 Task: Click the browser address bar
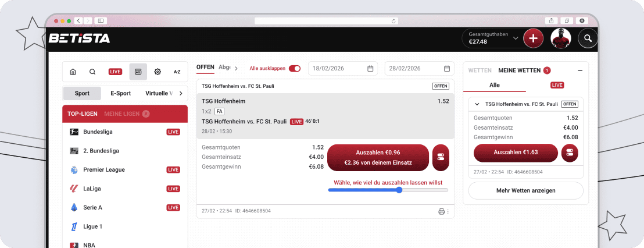tap(327, 20)
